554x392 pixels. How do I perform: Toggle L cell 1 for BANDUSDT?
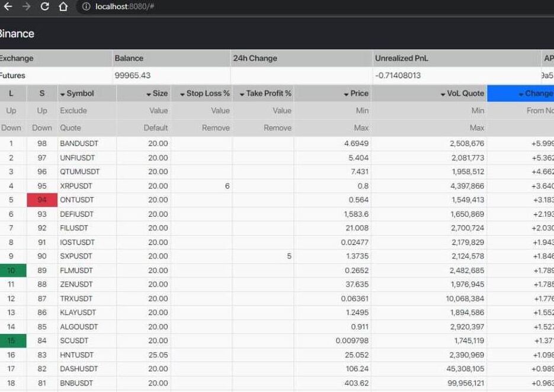tap(12, 143)
